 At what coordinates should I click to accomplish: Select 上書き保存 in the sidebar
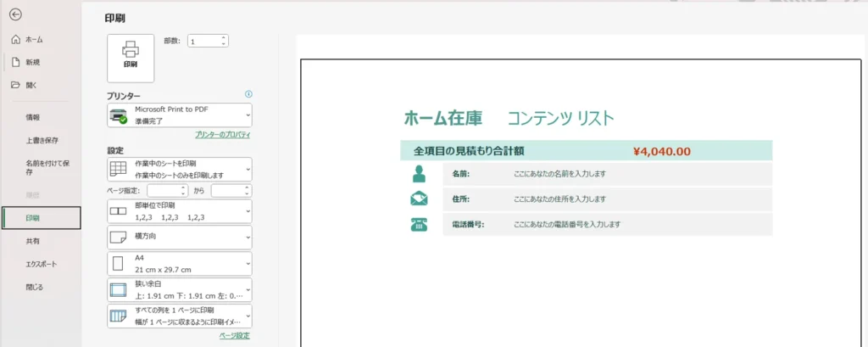(x=42, y=140)
